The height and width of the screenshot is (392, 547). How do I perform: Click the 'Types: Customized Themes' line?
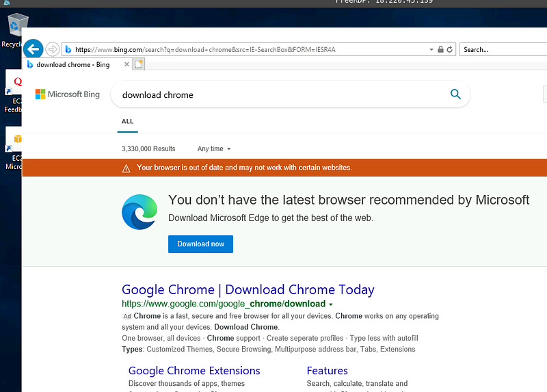(x=269, y=349)
